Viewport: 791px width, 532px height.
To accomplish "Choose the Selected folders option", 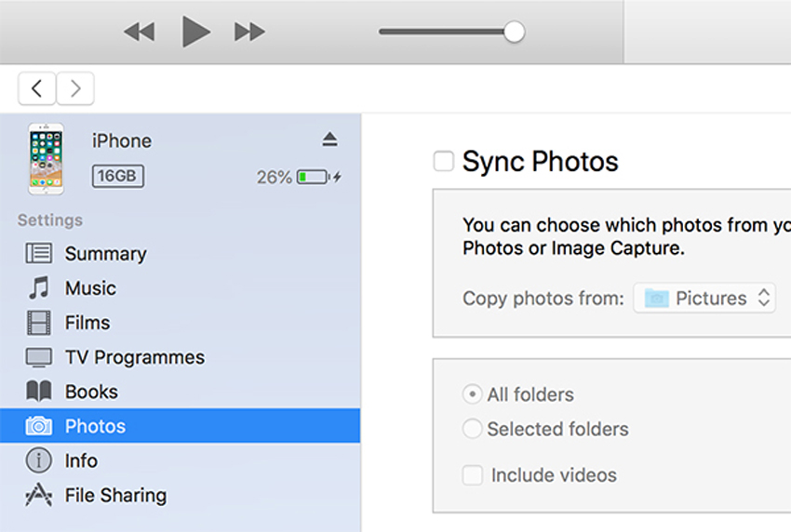I will point(473,429).
